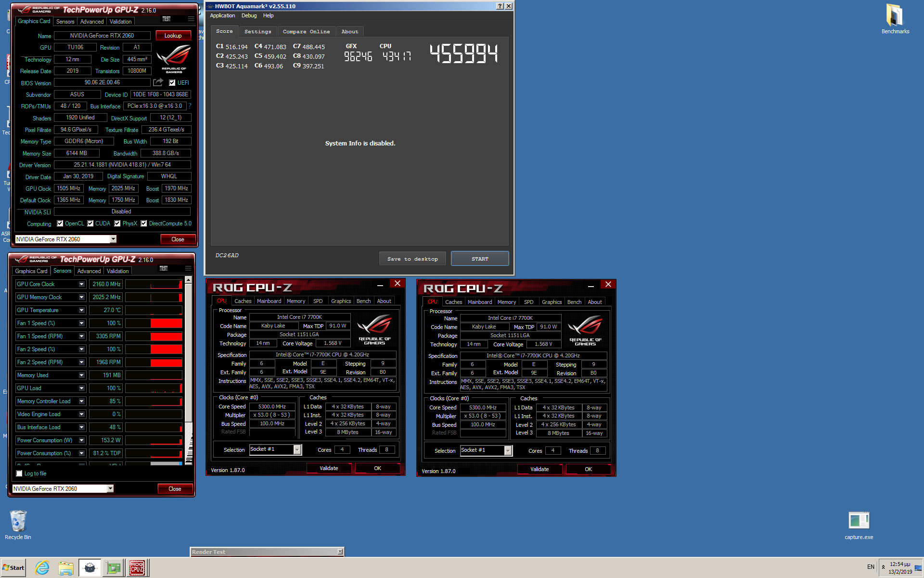Launch capture.exe desktop icon
The height and width of the screenshot is (578, 924).
coord(859,525)
